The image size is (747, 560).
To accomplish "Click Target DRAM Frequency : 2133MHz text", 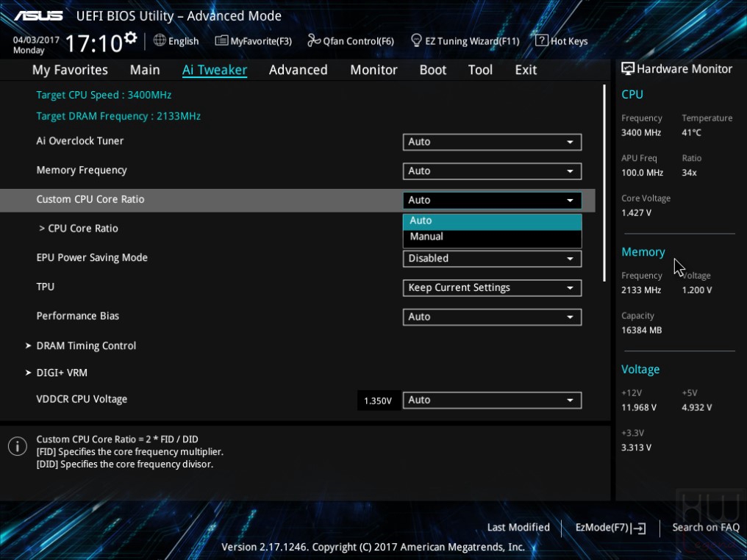I will tap(118, 116).
